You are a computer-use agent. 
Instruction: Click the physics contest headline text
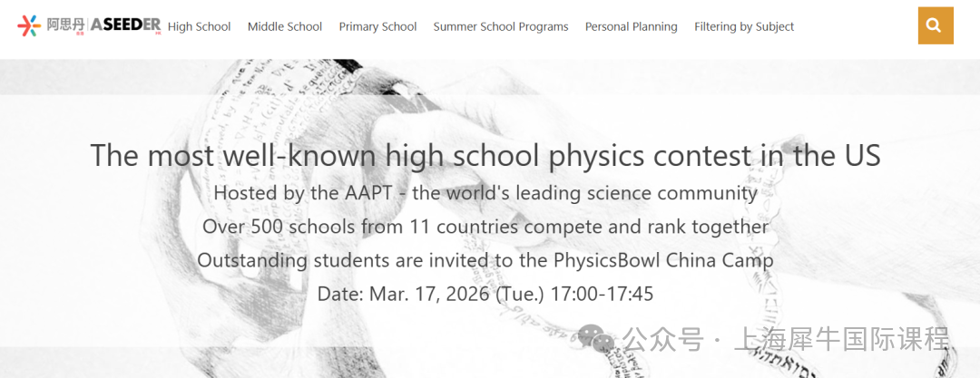(x=485, y=155)
